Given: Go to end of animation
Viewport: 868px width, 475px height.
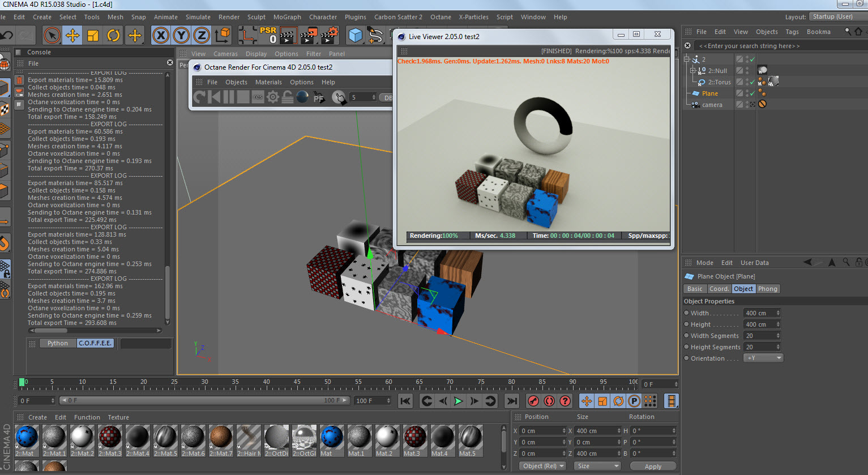Looking at the screenshot, I should [512, 401].
